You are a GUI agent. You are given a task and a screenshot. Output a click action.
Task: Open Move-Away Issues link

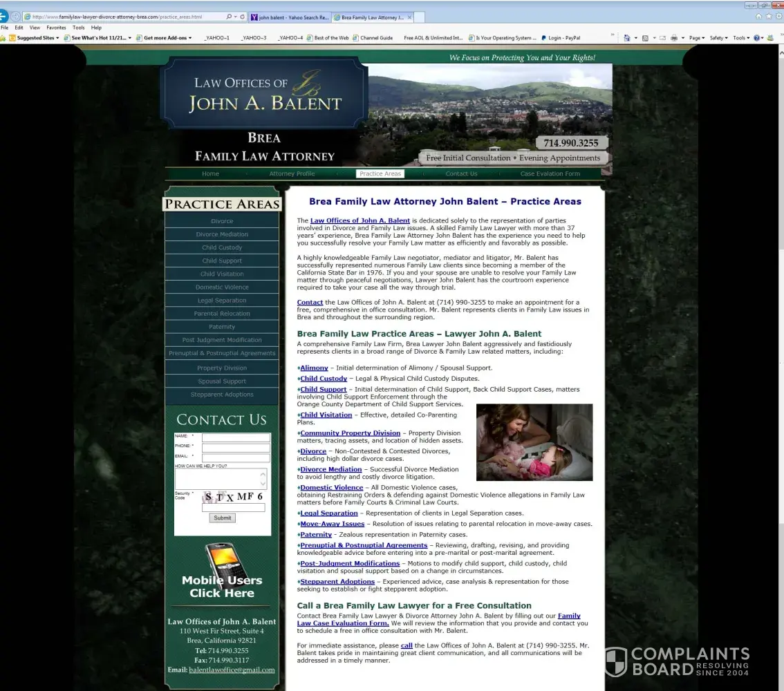(x=332, y=524)
